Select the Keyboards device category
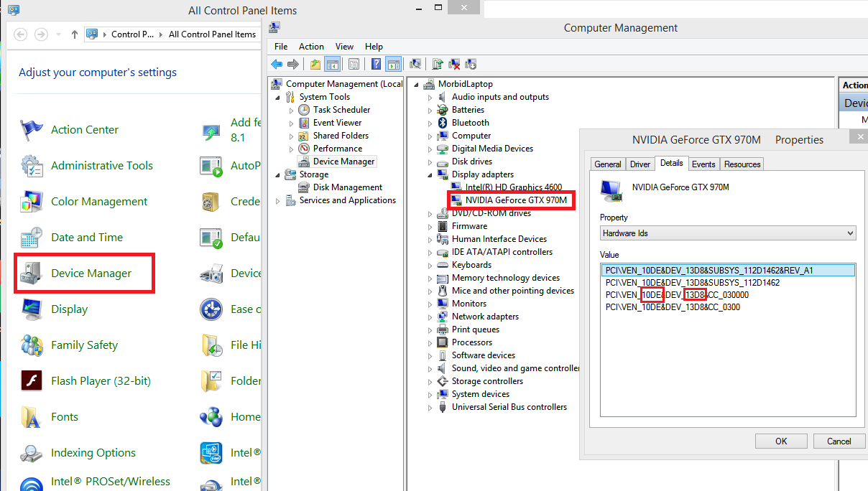This screenshot has height=491, width=868. click(471, 265)
